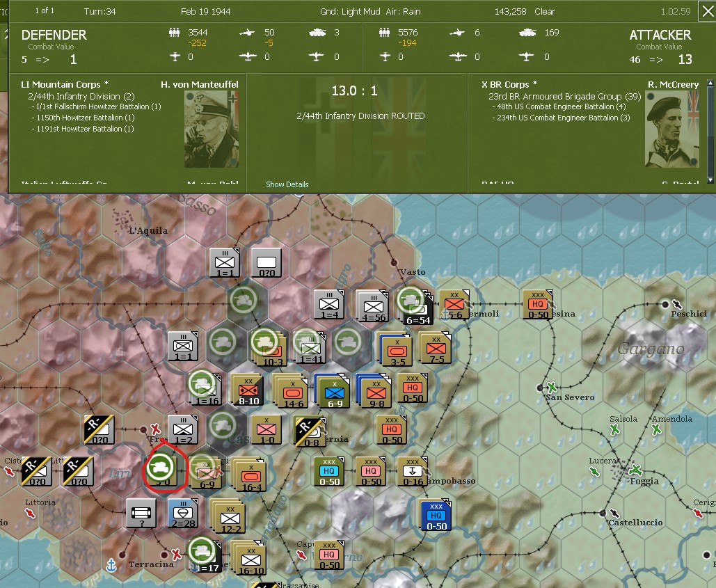Select the 7-5 infantry division counter

pos(436,349)
